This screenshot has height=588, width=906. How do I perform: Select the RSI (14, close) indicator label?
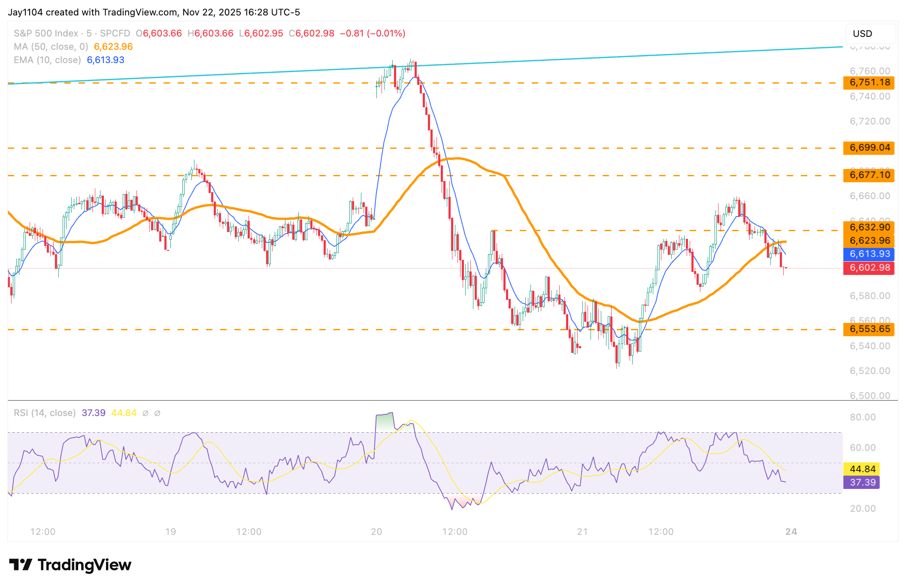coord(45,413)
